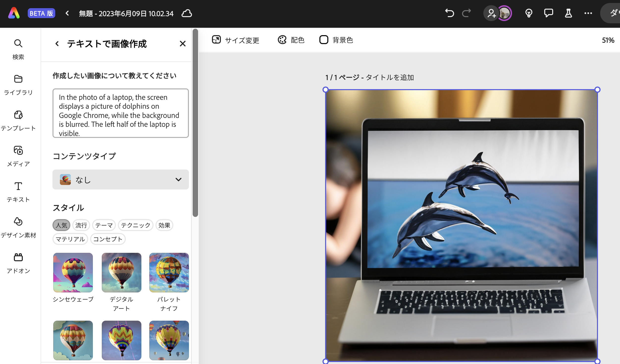Click タイトルを追加 page title
620x364 pixels.
(x=390, y=78)
